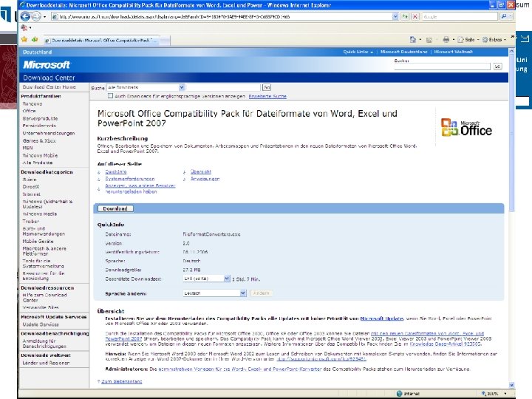Click the Add to Favorites icon
This screenshot has width=532, height=399.
[35, 39]
